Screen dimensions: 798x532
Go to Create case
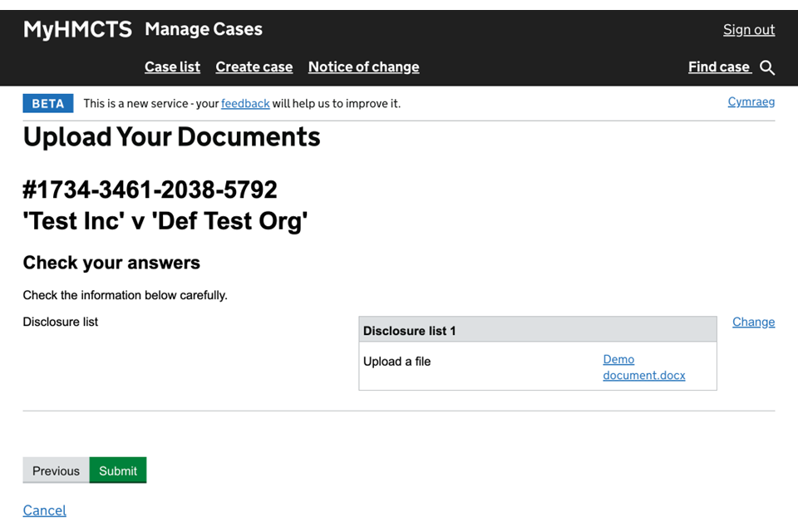[254, 67]
